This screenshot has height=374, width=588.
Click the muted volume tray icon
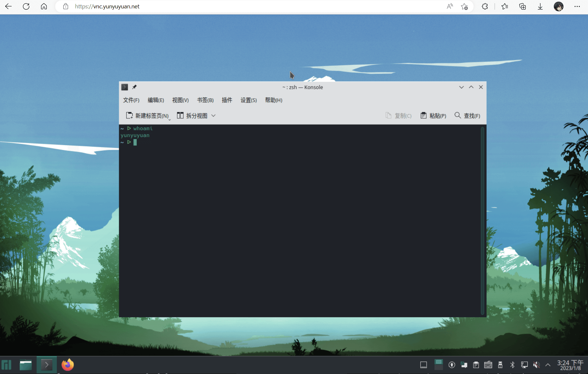coord(536,365)
